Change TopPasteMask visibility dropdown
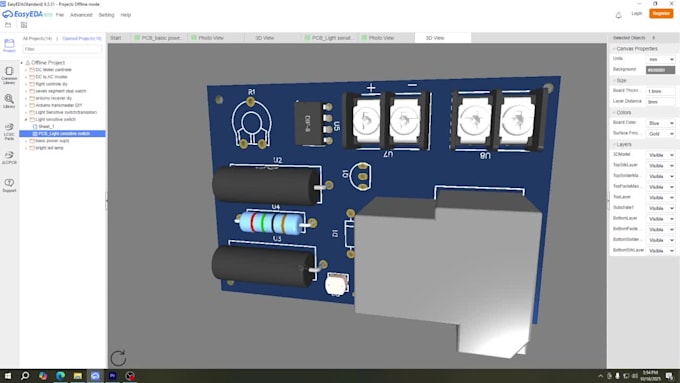Image resolution: width=680 pixels, height=383 pixels. (x=660, y=187)
